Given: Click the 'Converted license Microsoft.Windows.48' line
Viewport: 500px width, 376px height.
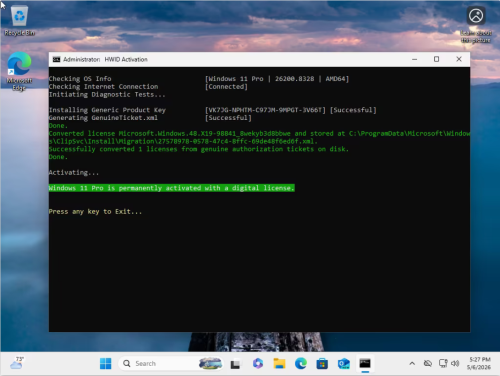Looking at the screenshot, I should click(259, 137).
